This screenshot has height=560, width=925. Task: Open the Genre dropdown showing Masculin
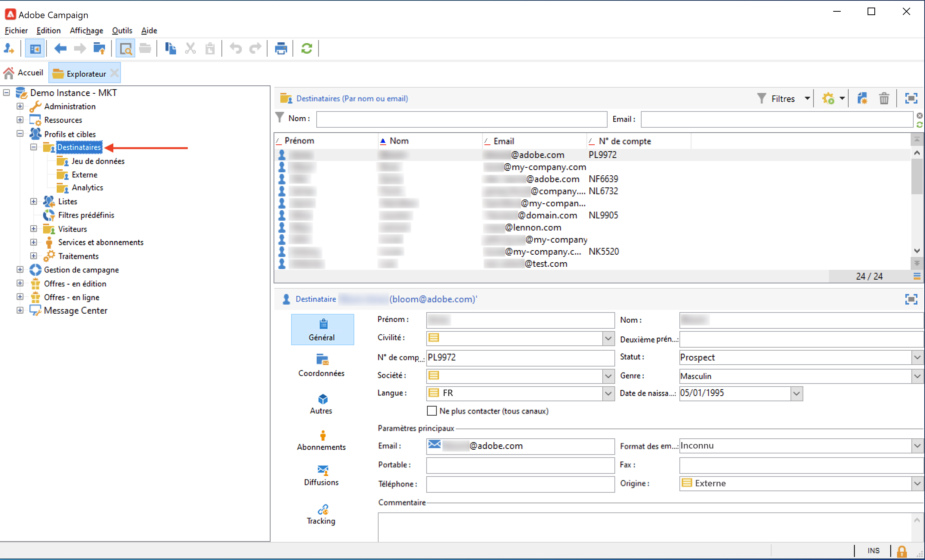[x=917, y=376]
